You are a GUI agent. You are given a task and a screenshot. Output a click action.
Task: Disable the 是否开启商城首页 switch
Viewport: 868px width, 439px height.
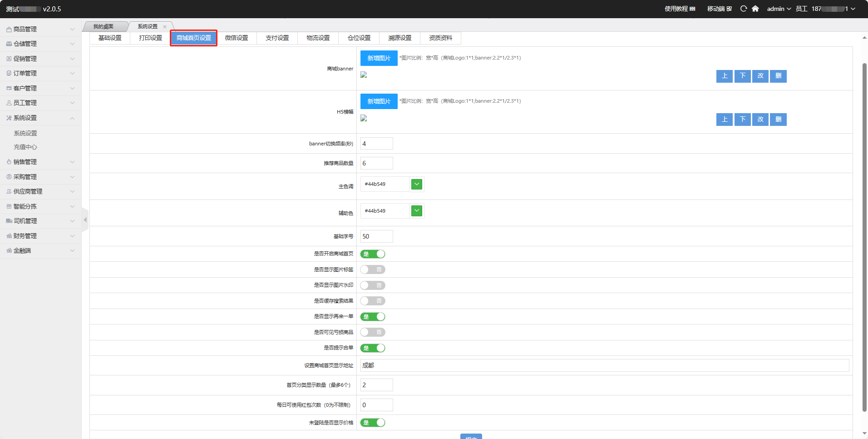coord(373,254)
